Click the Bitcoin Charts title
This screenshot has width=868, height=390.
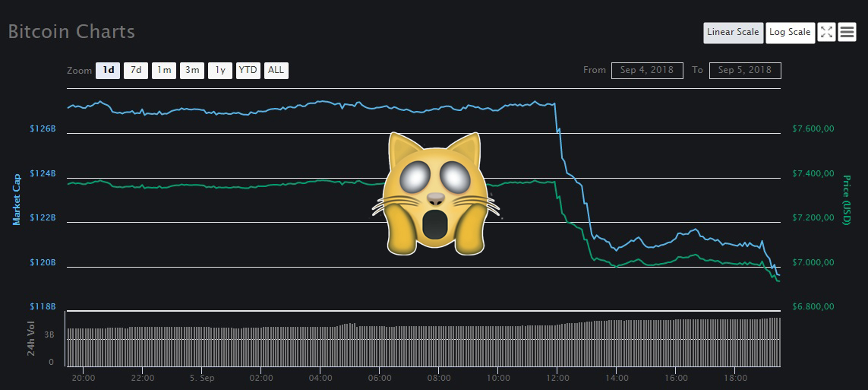tap(71, 32)
